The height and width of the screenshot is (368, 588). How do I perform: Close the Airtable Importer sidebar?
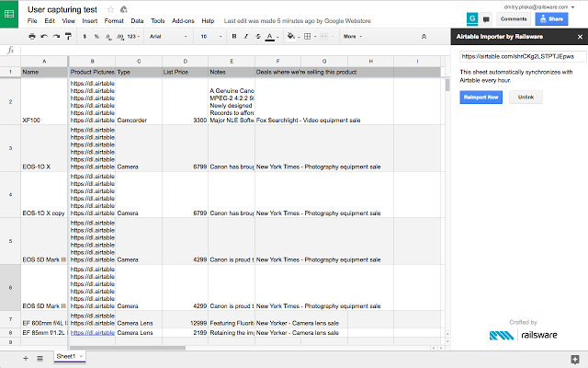pyautogui.click(x=580, y=37)
